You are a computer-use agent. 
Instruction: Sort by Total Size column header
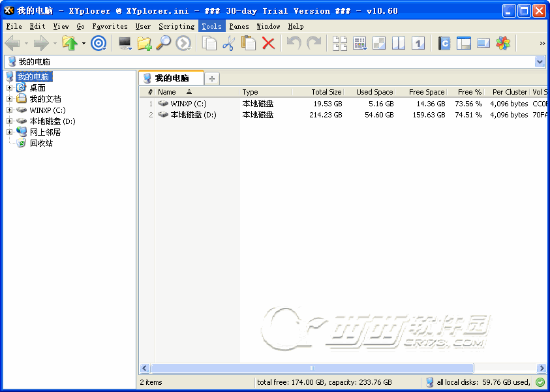[x=318, y=92]
